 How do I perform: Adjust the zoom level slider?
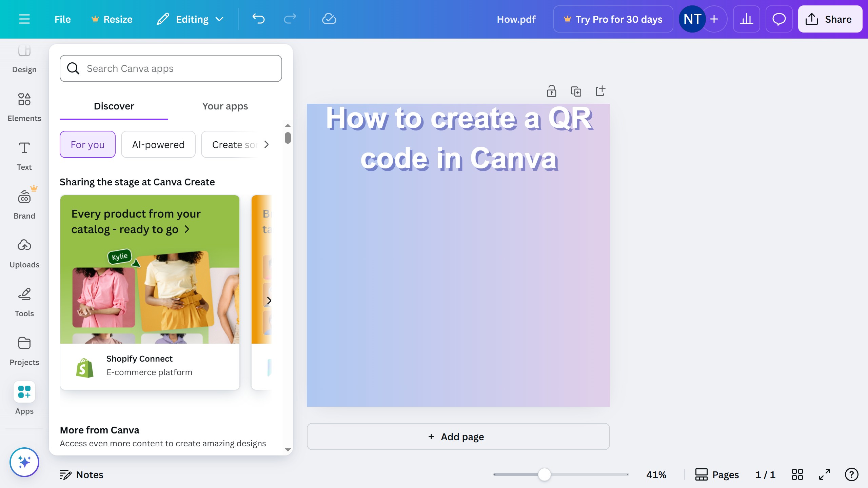(x=544, y=474)
